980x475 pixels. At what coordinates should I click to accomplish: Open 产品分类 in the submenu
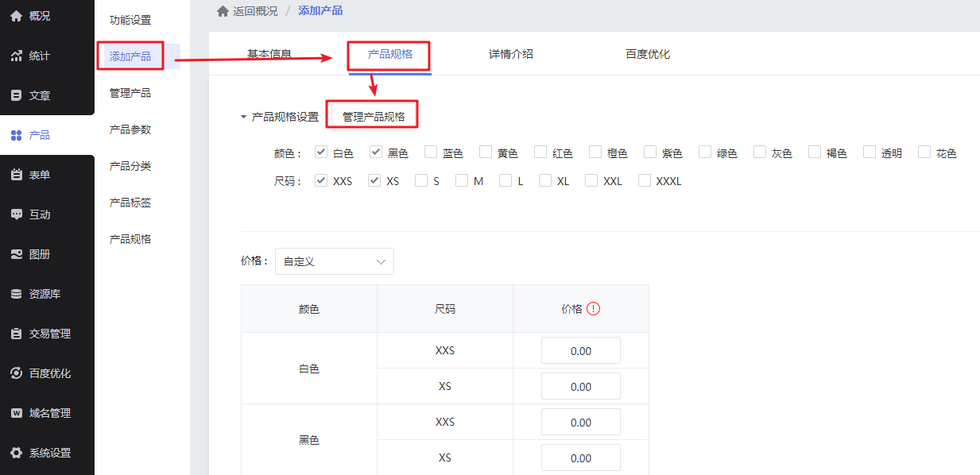[130, 166]
